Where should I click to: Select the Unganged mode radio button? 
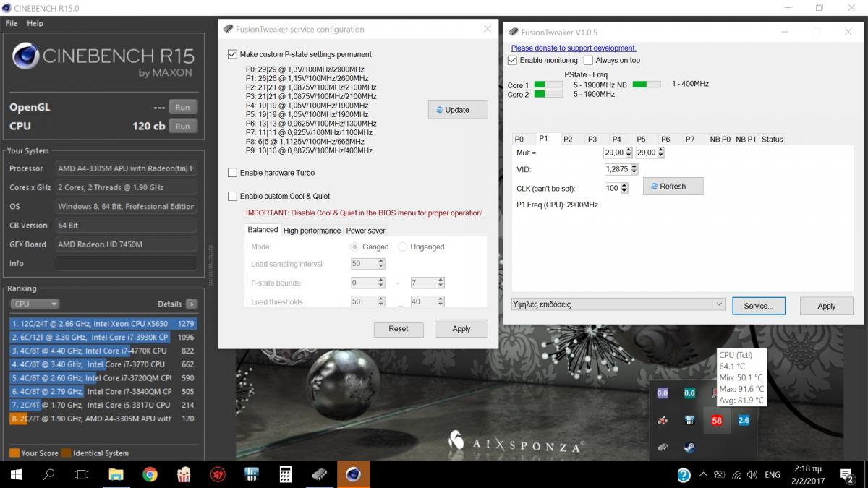click(x=403, y=247)
